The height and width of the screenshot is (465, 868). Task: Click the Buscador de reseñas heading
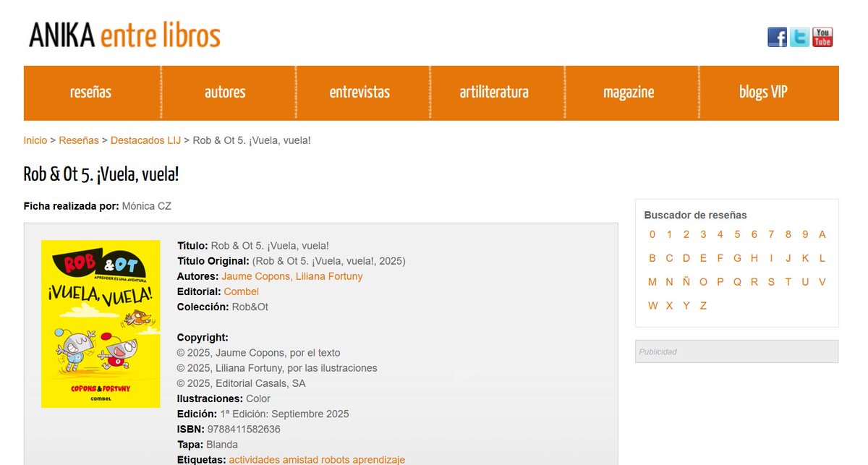[x=695, y=215]
